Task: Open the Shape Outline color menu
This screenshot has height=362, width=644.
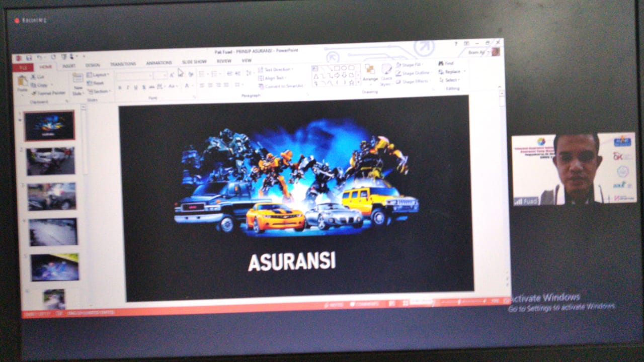Action: pos(413,73)
